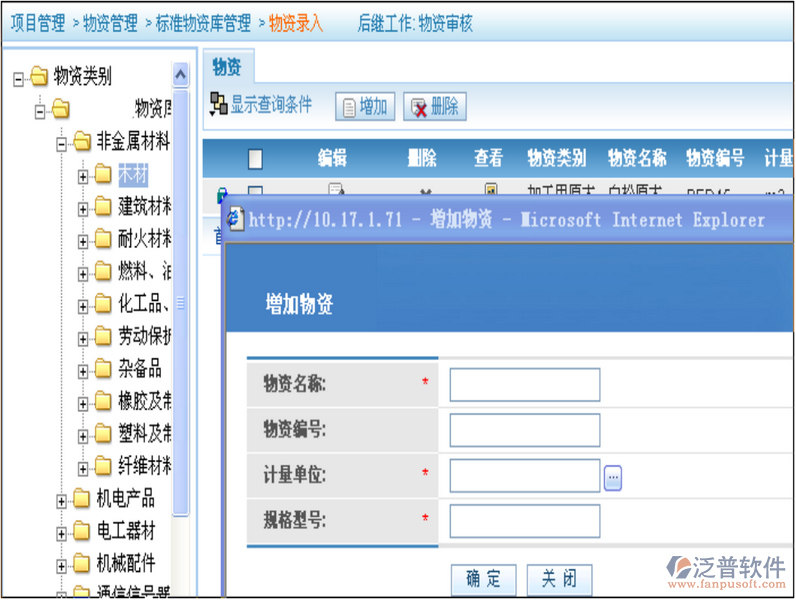796x600 pixels.
Task: Toggle the select-all checkbox in the table header
Action: tap(255, 158)
